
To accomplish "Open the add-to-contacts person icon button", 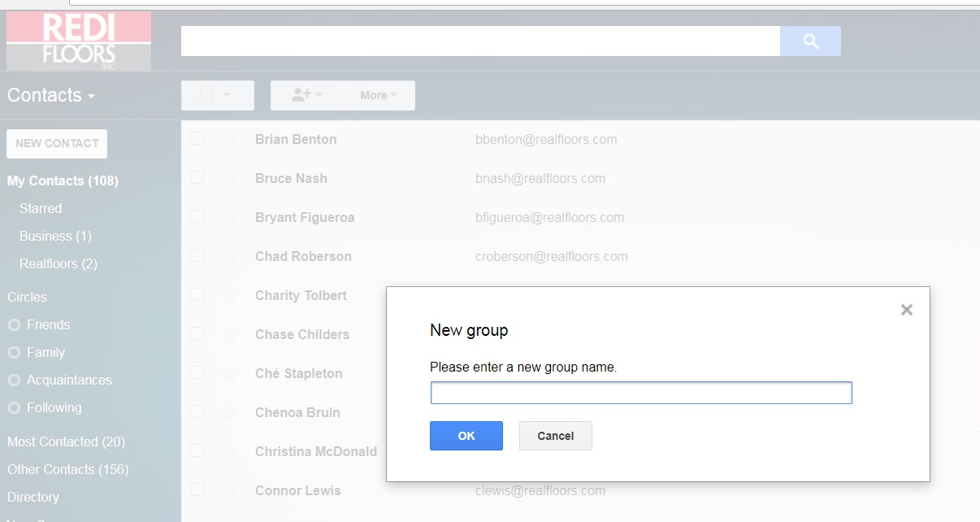I will [x=306, y=95].
